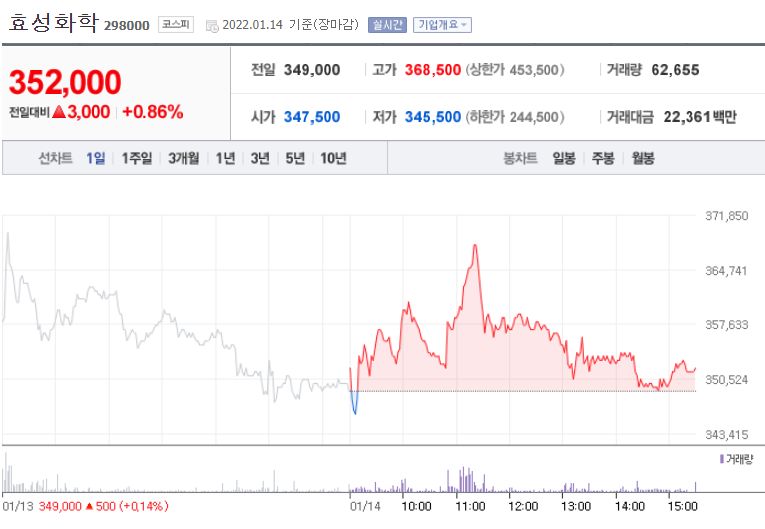Click the 효성화학 stock name
765x529 pixels.
[x=54, y=22]
